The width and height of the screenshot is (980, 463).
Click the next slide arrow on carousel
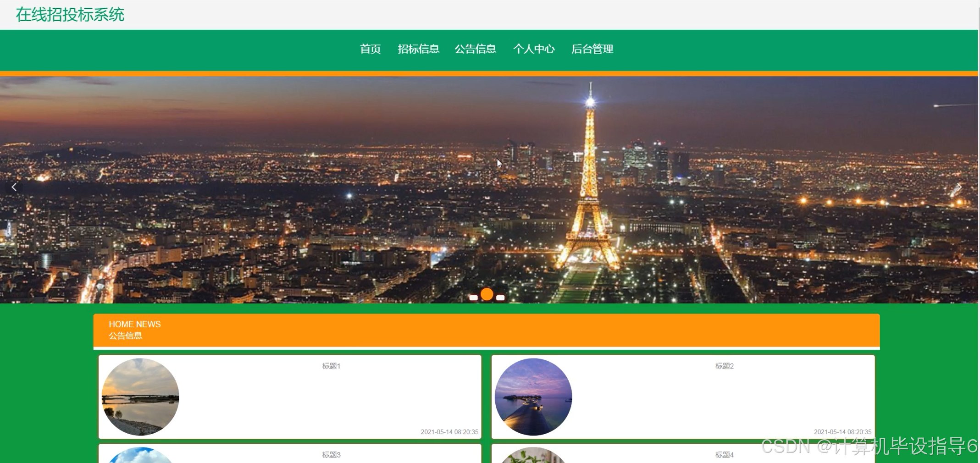click(x=958, y=187)
